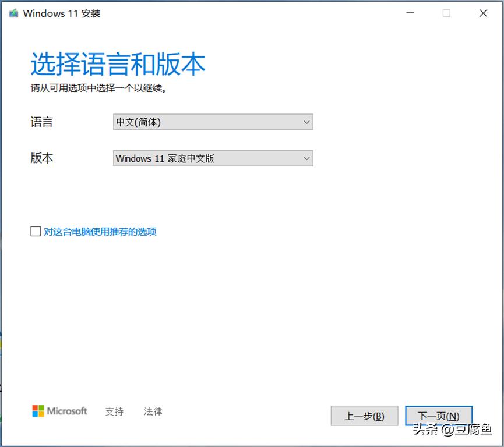The width and height of the screenshot is (504, 447).
Task: Open the arrow beside Windows 11 家庭中文版
Action: click(306, 158)
